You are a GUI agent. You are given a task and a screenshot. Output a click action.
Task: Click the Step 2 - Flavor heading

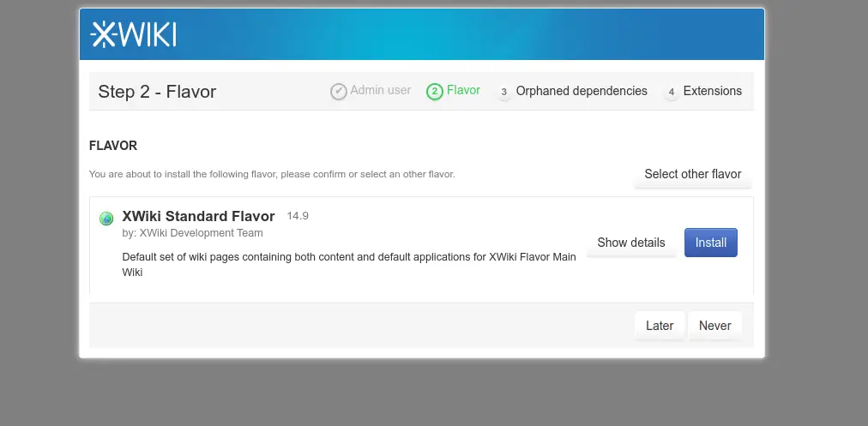coord(157,91)
